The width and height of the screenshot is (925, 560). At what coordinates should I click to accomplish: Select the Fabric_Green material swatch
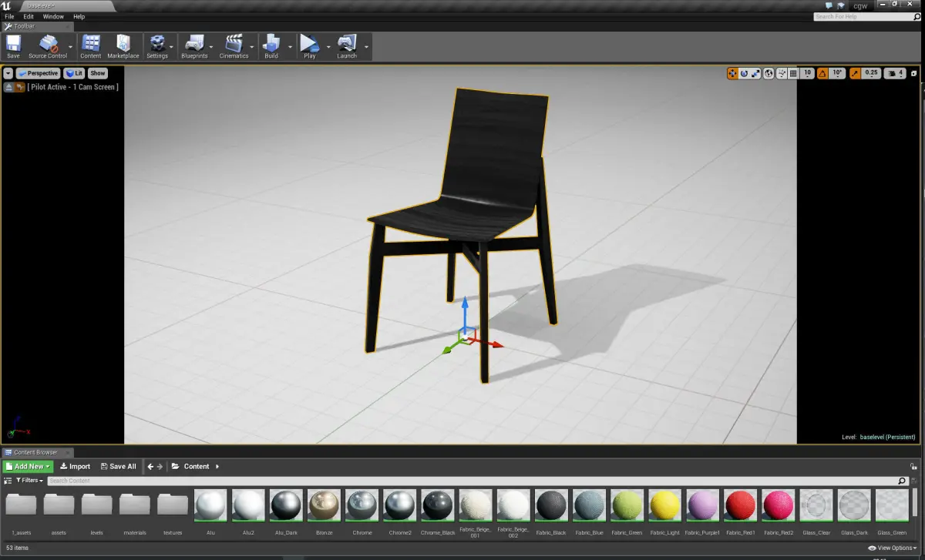click(x=627, y=505)
